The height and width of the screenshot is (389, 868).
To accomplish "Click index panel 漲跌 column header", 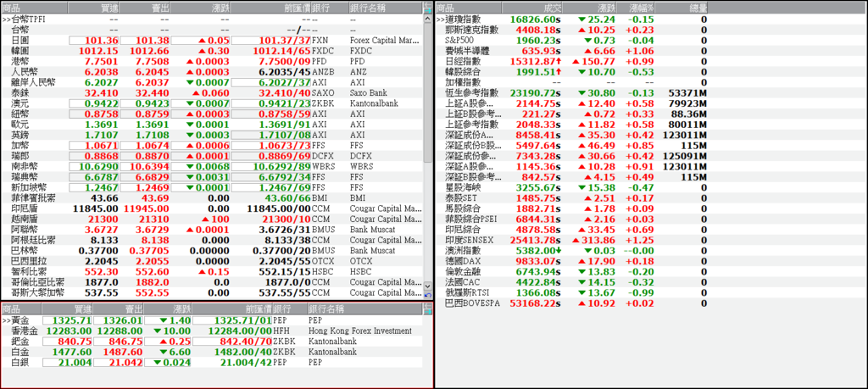I will point(590,8).
